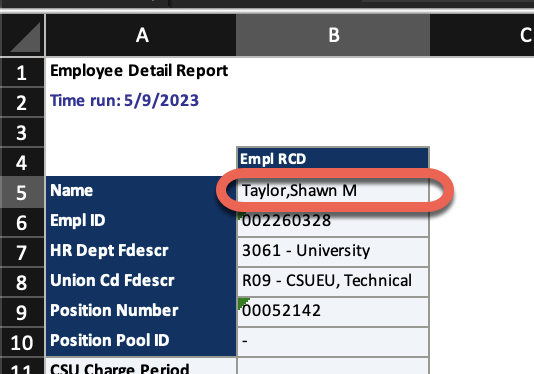Screen dimensions: 534x374
Task: Select column B header
Action: point(333,35)
